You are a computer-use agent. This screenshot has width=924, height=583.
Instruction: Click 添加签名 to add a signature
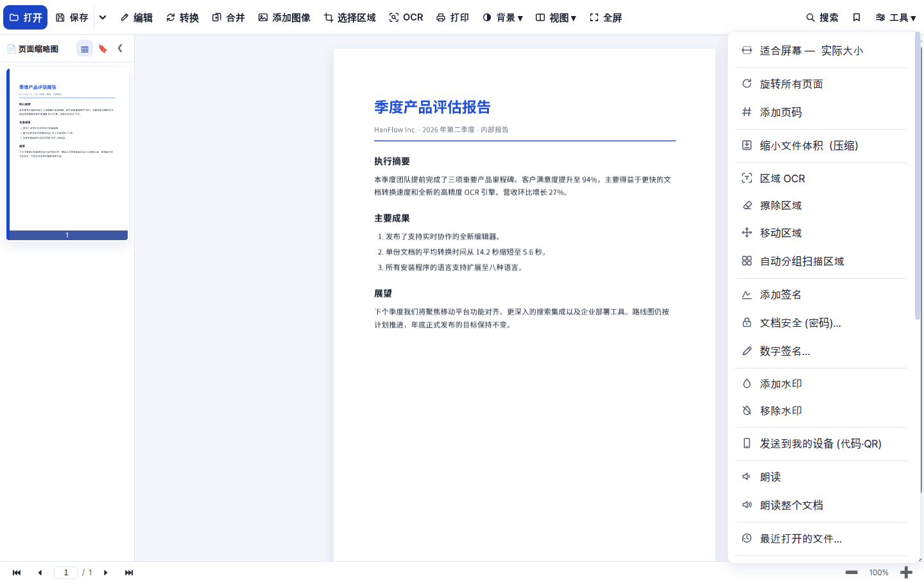coord(821,295)
